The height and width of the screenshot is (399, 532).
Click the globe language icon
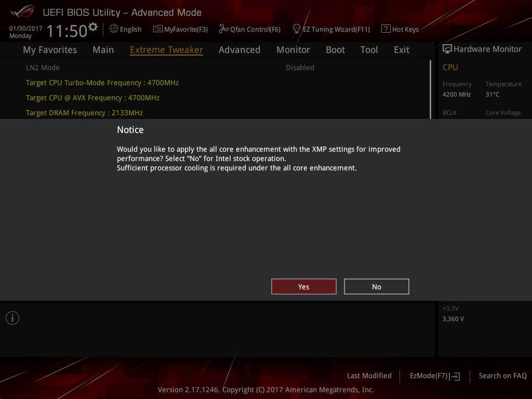tap(114, 29)
